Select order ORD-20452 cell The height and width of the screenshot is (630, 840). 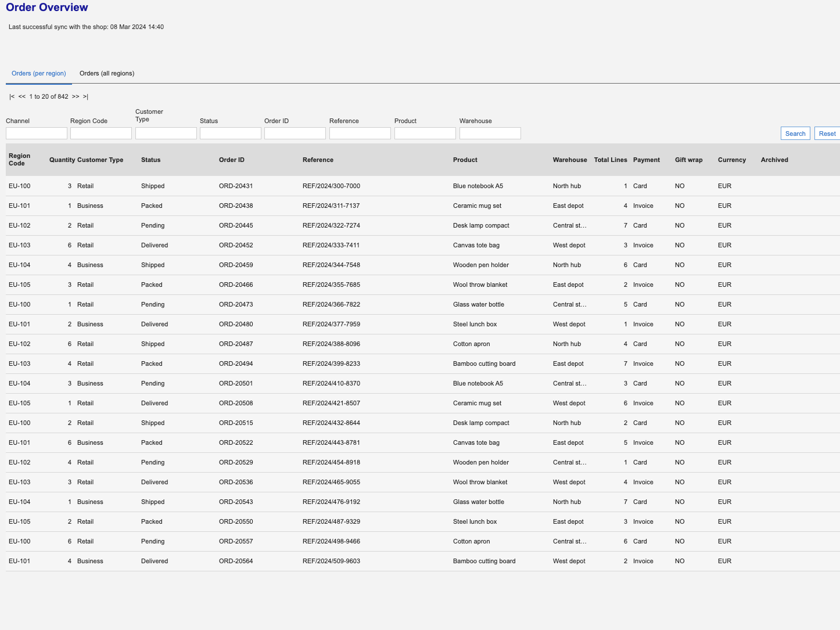236,245
